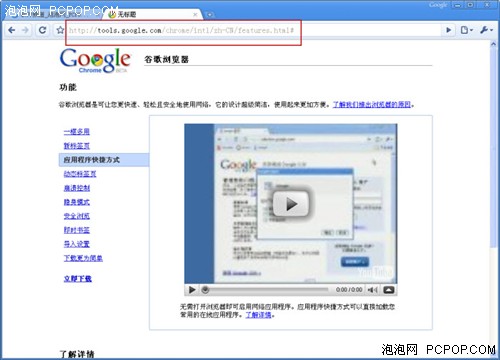Open the 新标签页 feature link
The image size is (500, 360).
tap(77, 146)
